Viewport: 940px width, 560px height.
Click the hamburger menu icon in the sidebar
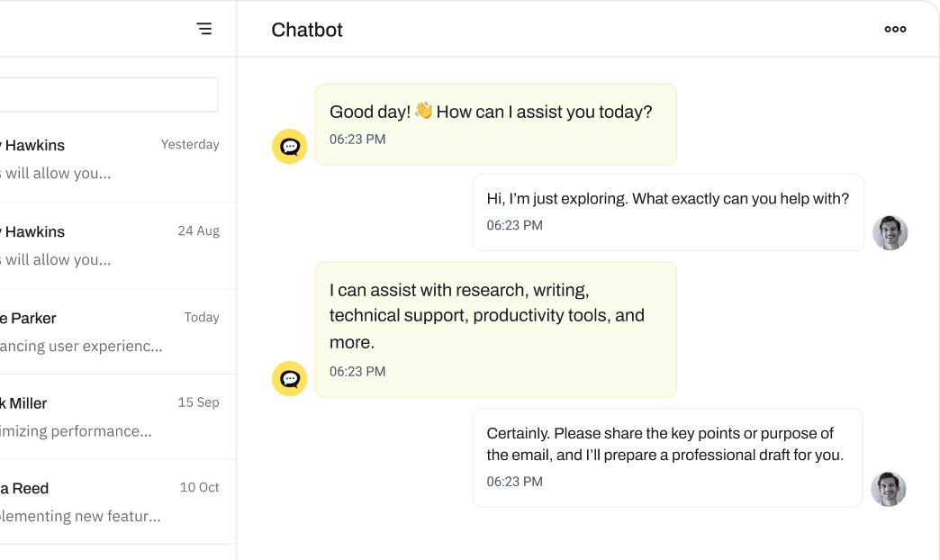click(205, 29)
